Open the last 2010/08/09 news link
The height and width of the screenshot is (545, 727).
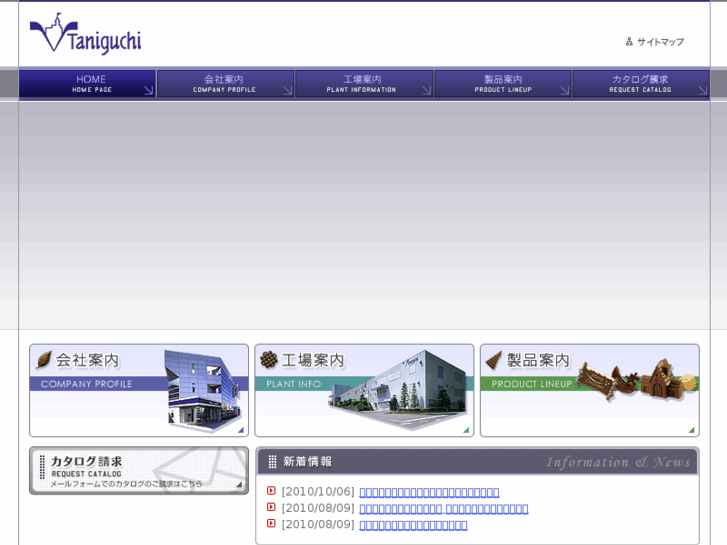point(413,525)
